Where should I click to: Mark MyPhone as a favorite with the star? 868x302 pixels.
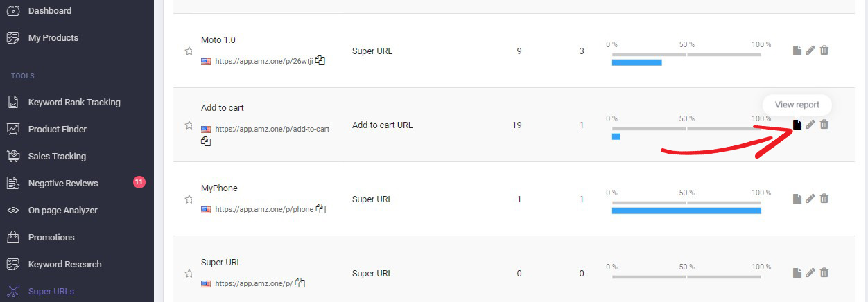[189, 199]
